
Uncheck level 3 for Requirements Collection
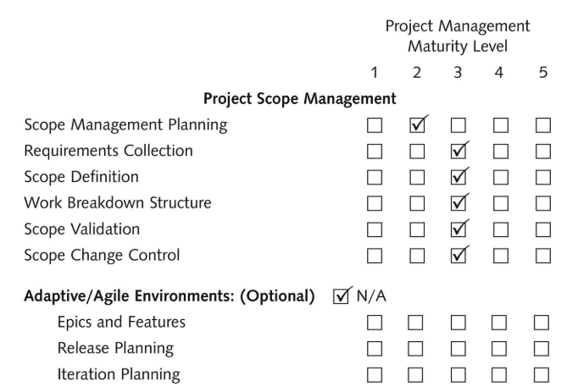[459, 152]
